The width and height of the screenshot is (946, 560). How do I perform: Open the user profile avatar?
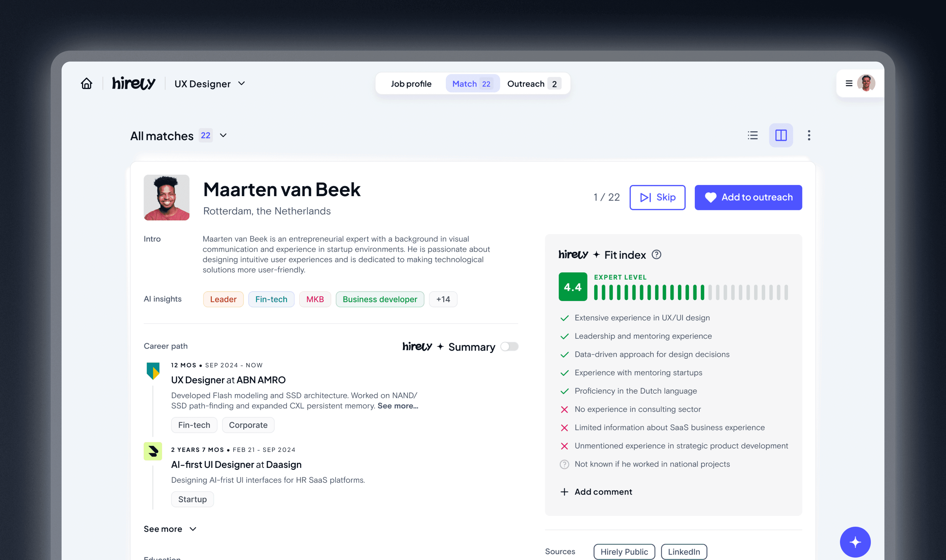click(866, 83)
